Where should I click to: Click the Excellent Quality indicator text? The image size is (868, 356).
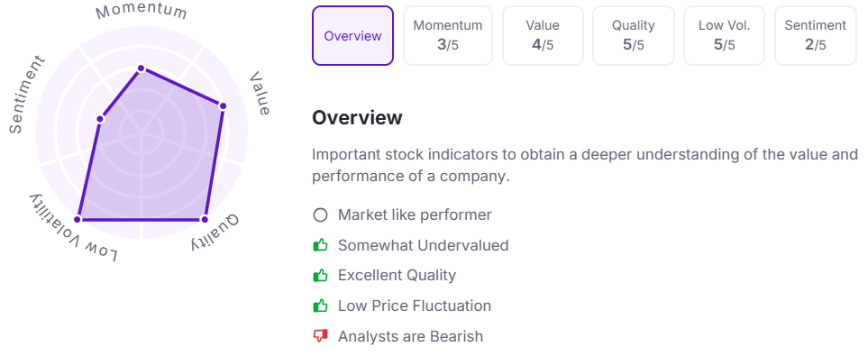point(397,275)
